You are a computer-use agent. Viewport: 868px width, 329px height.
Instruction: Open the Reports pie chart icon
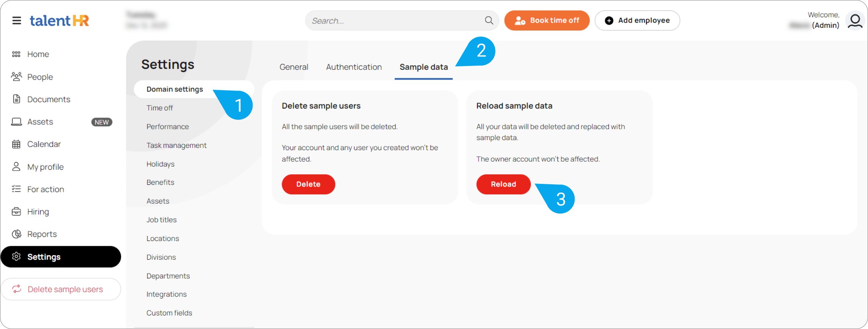pyautogui.click(x=16, y=234)
